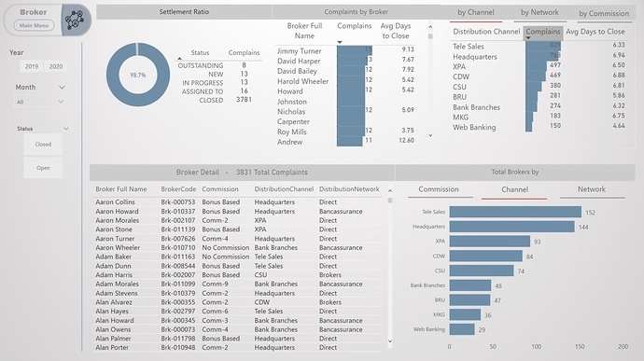Sort the Status table by Status header
This screenshot has width=644, height=361.
tap(200, 52)
